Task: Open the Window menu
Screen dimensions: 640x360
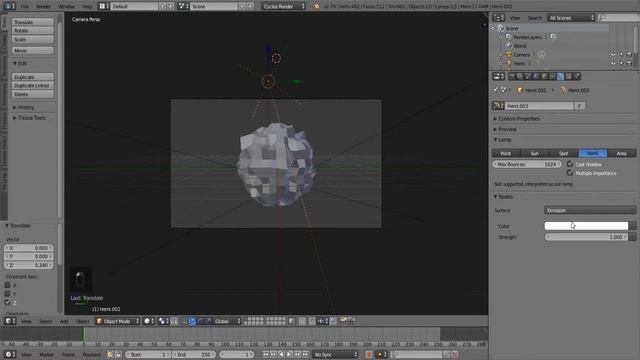Action: click(66, 6)
